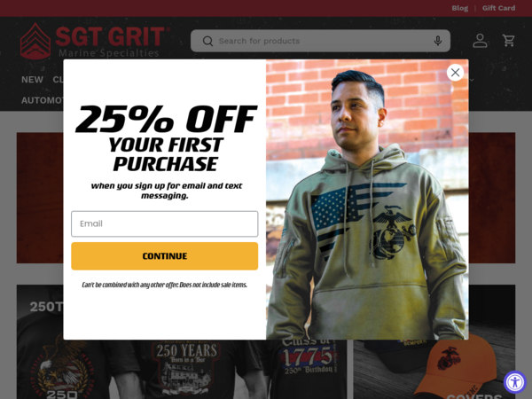Open the Blog link
The image size is (532, 399).
point(459,8)
